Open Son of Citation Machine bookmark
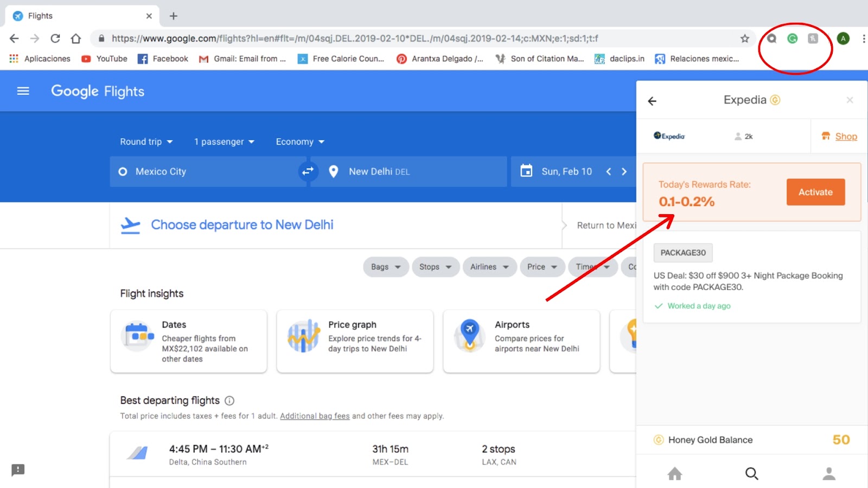The width and height of the screenshot is (868, 488). pos(540,59)
